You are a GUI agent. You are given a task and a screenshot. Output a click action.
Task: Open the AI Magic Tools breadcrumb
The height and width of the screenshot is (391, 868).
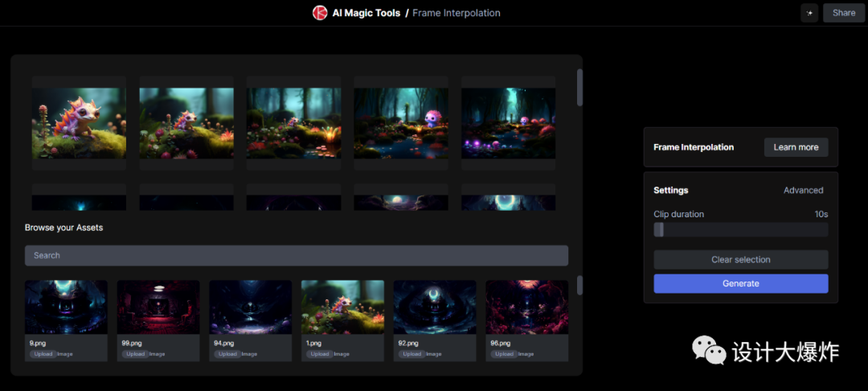(366, 13)
